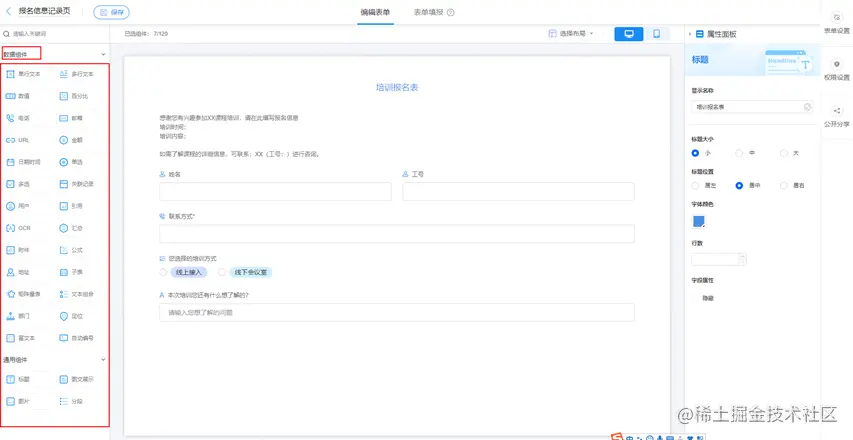The image size is (853, 440).
Task: Add the OCR component
Action: point(18,228)
